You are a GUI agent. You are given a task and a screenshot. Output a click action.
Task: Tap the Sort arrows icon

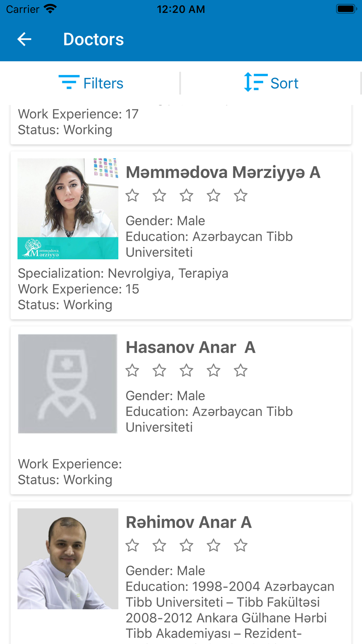coord(256,82)
